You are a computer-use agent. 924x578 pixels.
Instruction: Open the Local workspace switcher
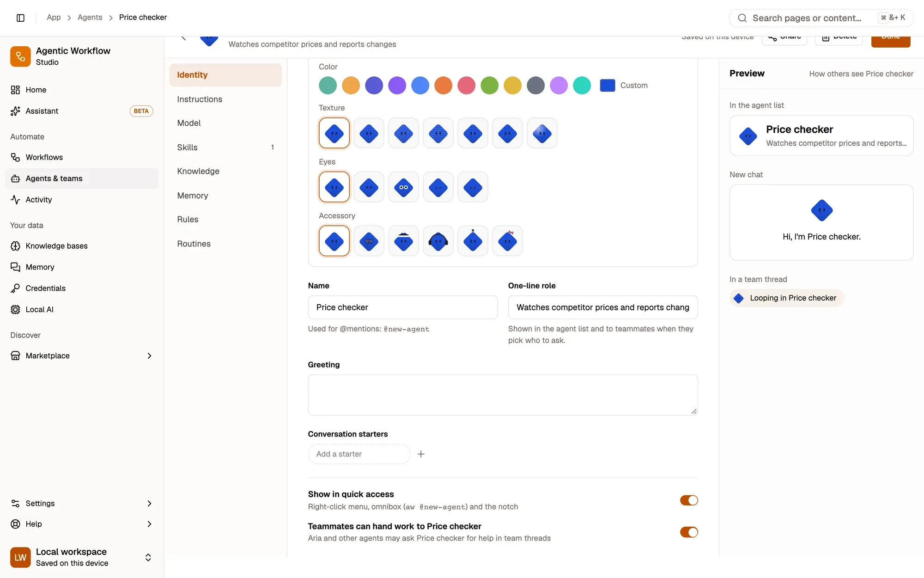[x=82, y=557]
